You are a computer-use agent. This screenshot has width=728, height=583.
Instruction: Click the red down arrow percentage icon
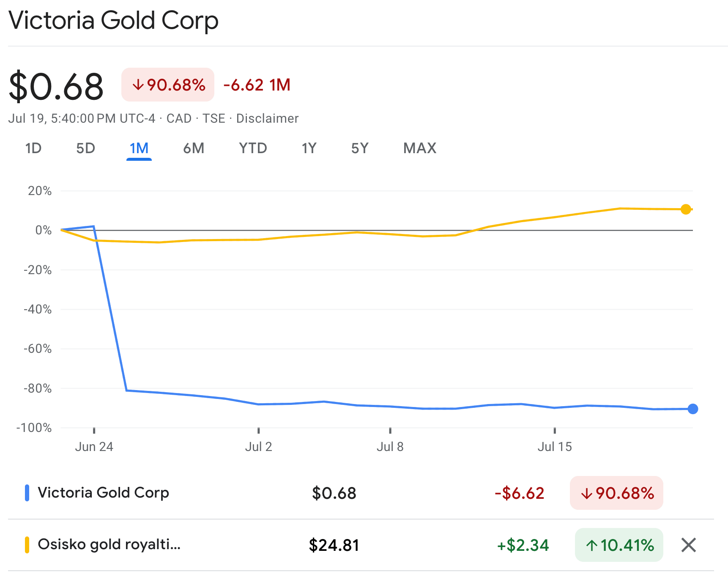(x=138, y=85)
